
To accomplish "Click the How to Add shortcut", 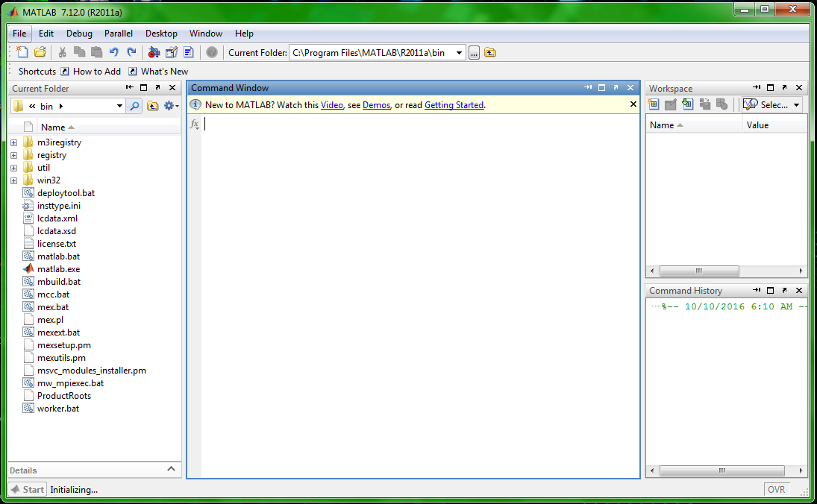I will coord(91,72).
